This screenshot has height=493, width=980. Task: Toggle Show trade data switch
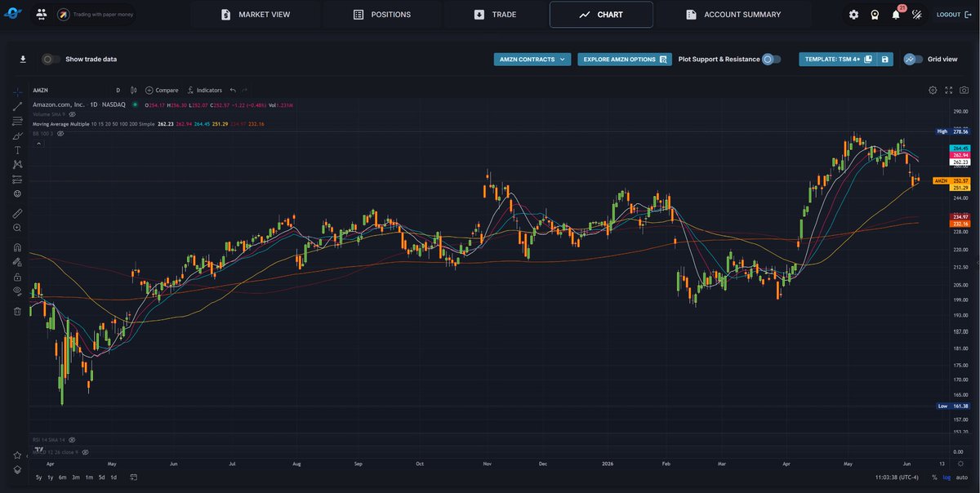tap(51, 60)
